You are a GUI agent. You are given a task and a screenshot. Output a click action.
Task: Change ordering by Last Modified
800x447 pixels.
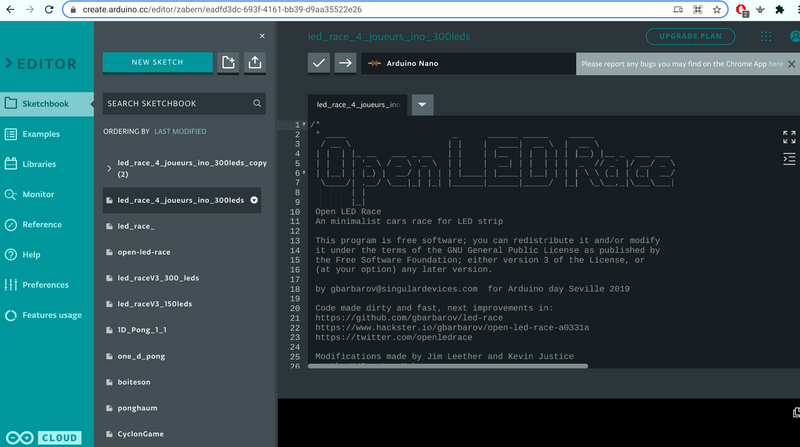tap(181, 131)
